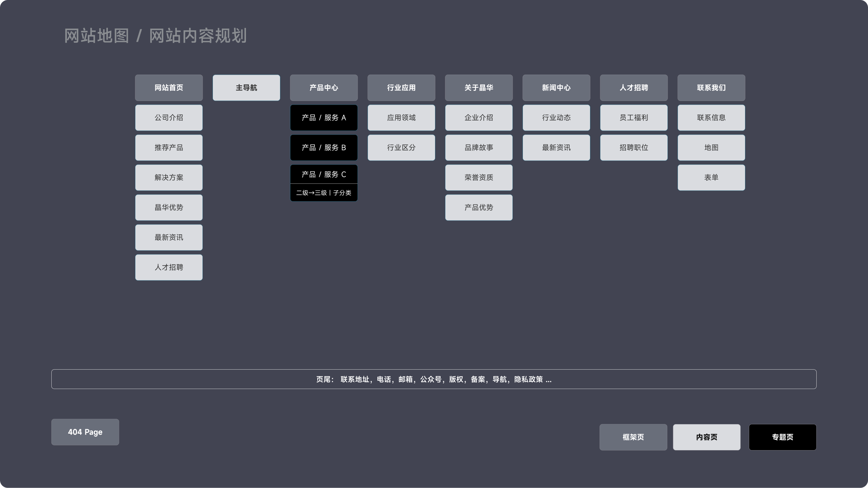This screenshot has width=868, height=488.
Task: Select 产品 / 服务 A item
Action: pyautogui.click(x=324, y=118)
